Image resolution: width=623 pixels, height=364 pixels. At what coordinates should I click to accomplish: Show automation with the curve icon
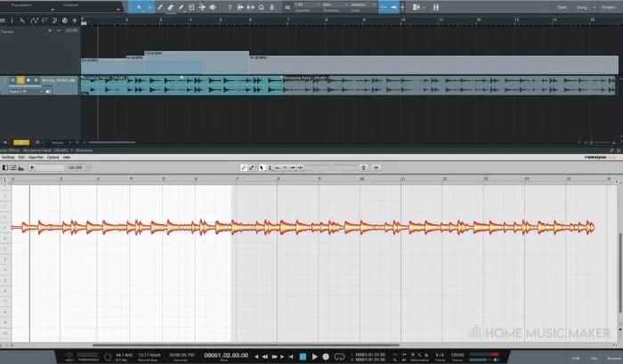34,20
